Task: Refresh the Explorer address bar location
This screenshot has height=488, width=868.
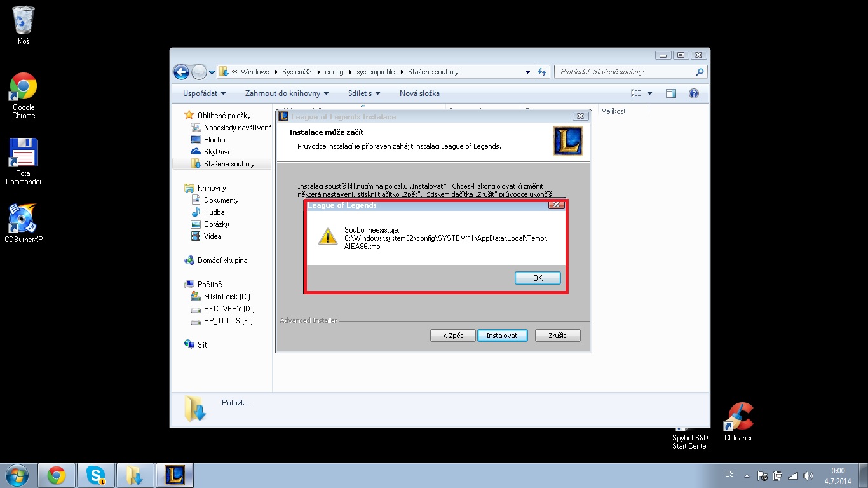Action: (x=542, y=72)
